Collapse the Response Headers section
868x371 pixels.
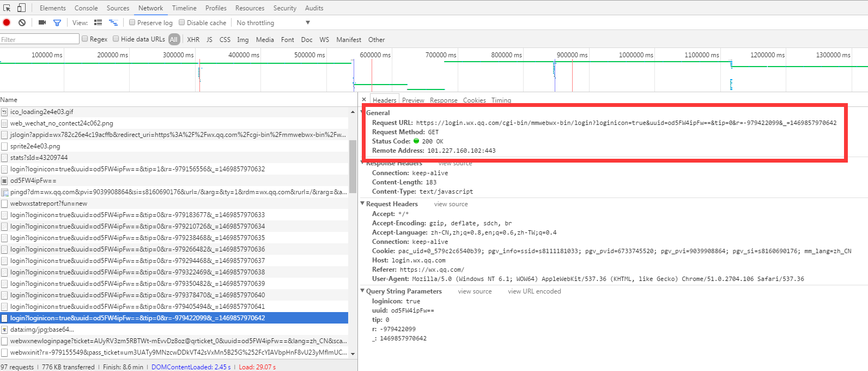362,163
